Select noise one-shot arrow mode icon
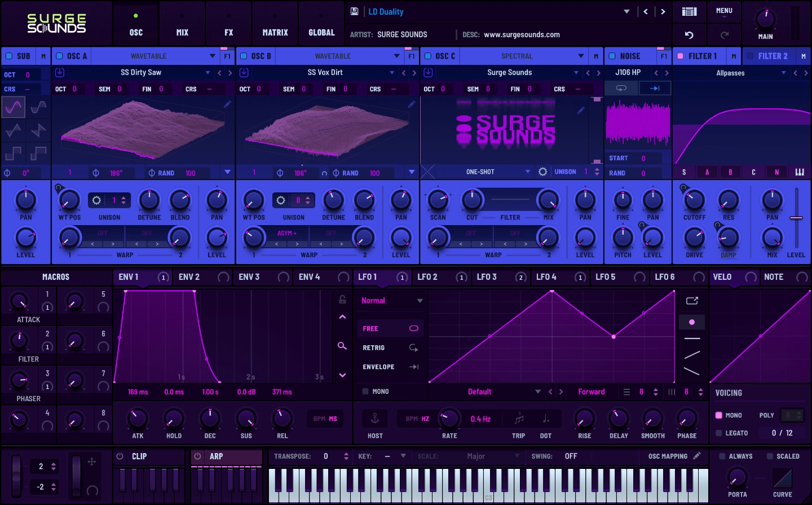Viewport: 812px width, 505px height. tap(655, 89)
